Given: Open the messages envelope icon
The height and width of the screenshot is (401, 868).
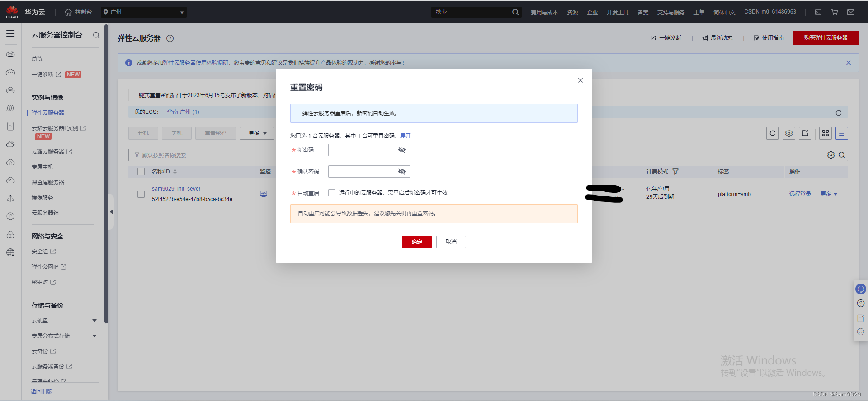Looking at the screenshot, I should (x=851, y=12).
